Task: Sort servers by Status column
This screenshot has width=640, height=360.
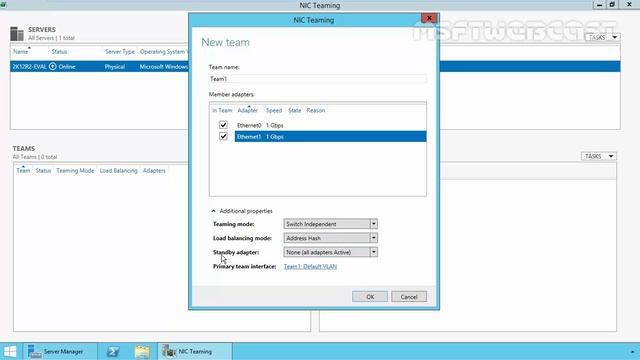Action: 59,52
